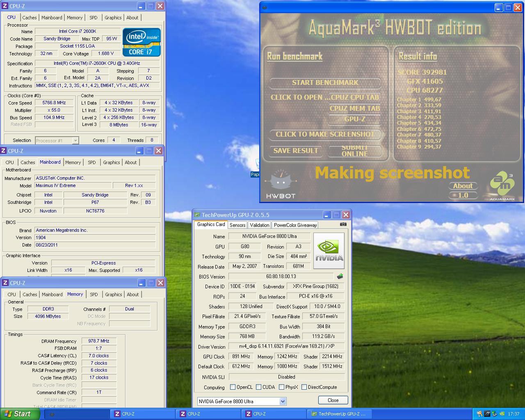Toggle the PhysX checkbox in GPU-Z

(281, 387)
